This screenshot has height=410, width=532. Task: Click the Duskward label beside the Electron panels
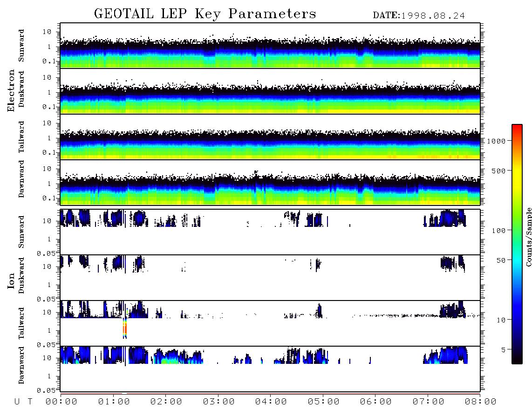pyautogui.click(x=21, y=89)
